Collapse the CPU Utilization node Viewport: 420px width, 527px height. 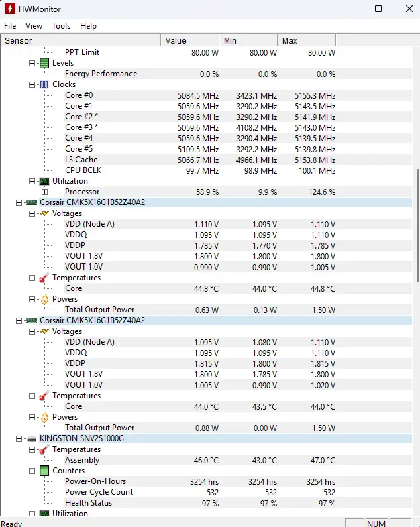point(32,181)
